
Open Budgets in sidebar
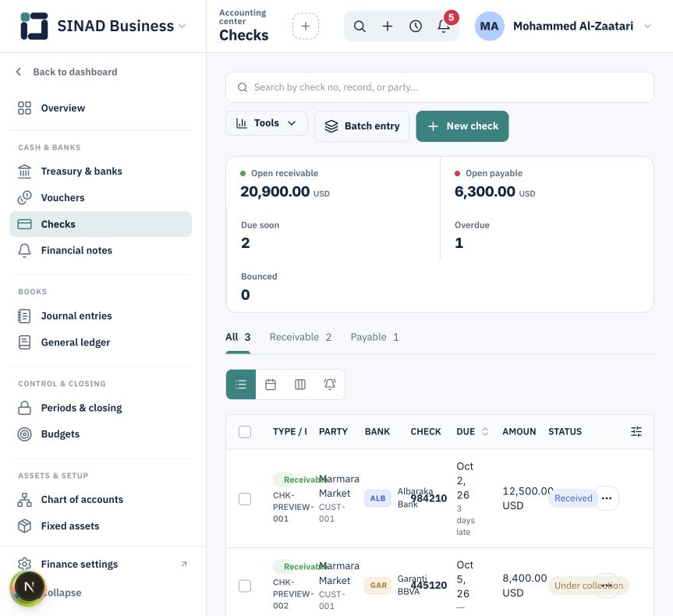coord(101,434)
